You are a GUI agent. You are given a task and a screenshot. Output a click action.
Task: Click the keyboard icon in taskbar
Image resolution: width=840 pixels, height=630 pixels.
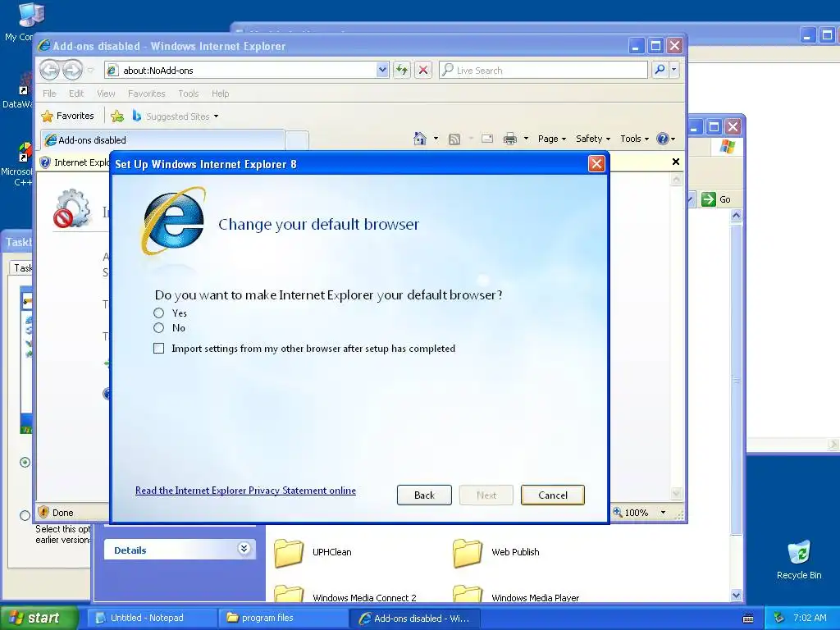(748, 619)
